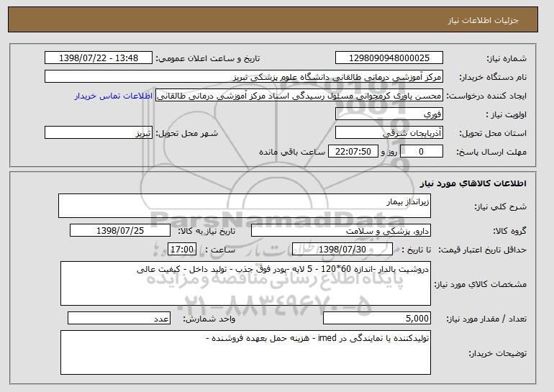Click the delivery province field آذربایجان شرقی
The image size is (554, 392).
tap(389, 133)
